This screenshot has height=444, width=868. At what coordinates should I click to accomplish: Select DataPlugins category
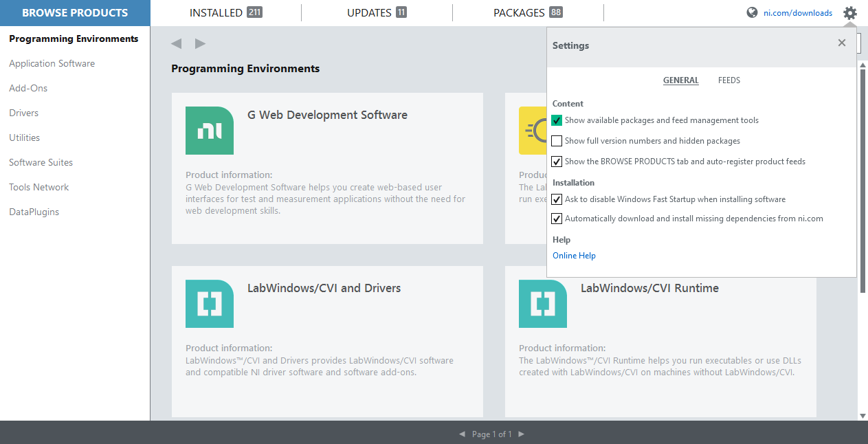(x=34, y=212)
